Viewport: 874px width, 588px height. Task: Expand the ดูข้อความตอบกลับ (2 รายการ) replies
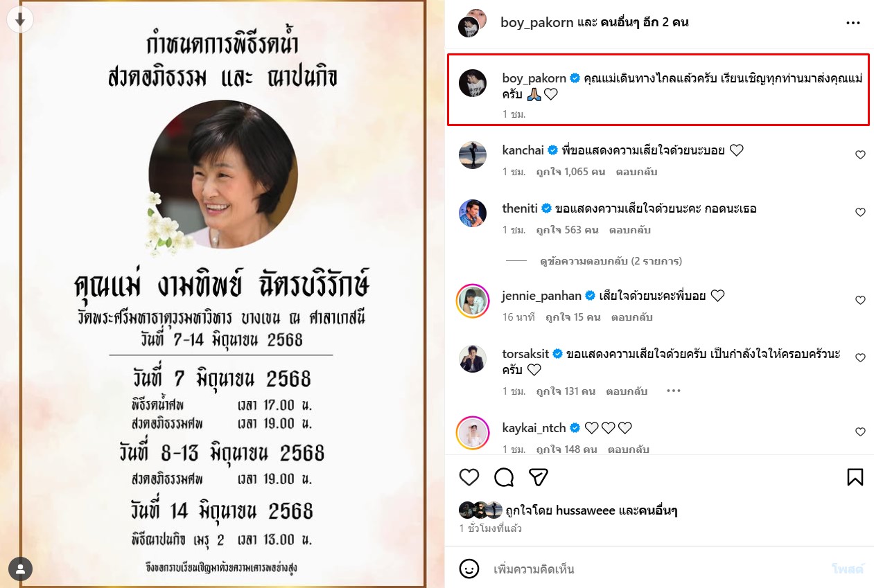611,261
